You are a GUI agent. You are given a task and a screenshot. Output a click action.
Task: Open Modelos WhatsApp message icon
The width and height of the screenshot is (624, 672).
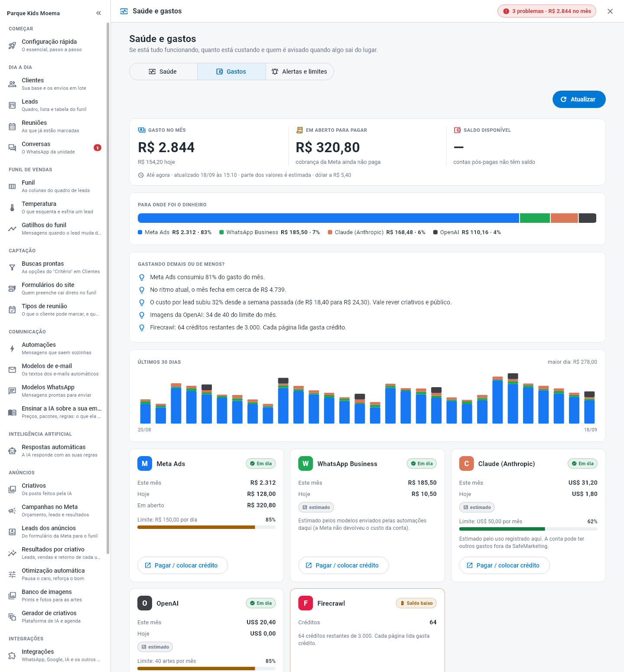coord(12,391)
